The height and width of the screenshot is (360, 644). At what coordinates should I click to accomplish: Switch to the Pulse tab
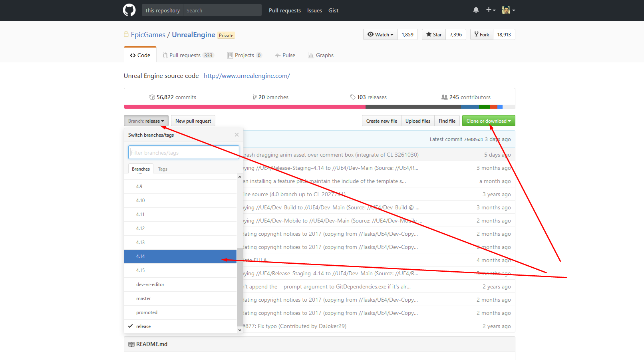point(285,55)
